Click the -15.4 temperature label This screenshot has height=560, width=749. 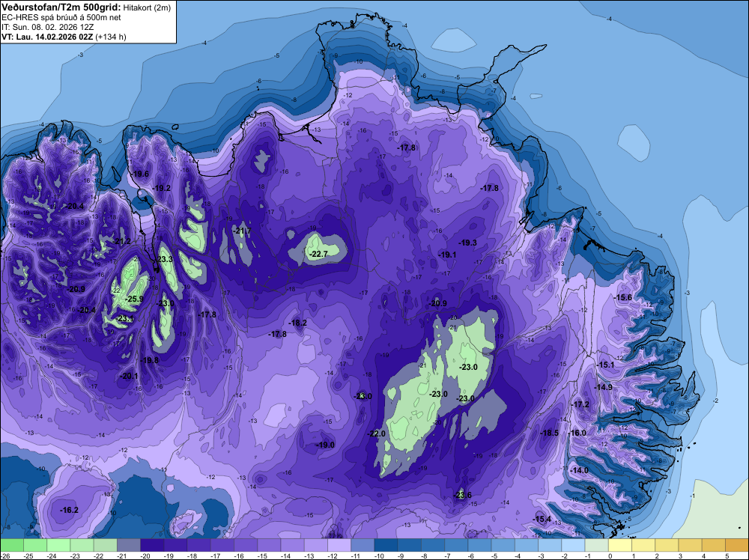[x=542, y=519]
